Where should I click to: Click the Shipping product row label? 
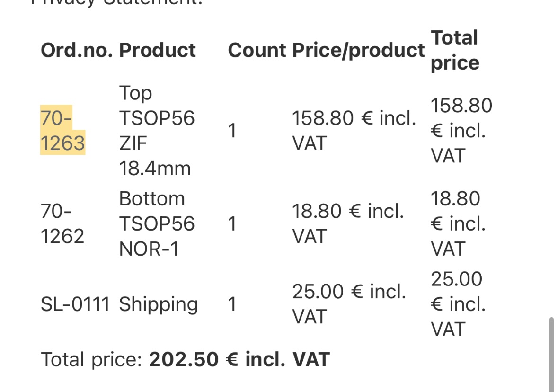tap(159, 305)
